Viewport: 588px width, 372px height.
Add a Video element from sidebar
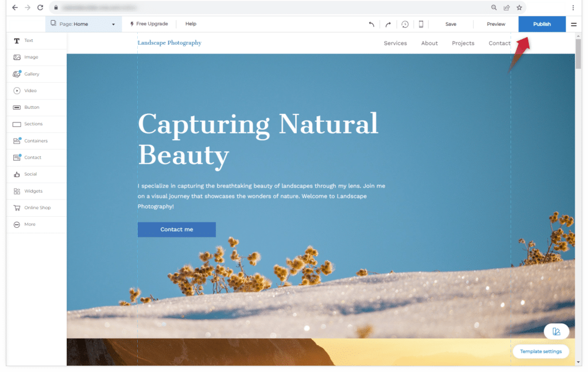tap(17, 91)
